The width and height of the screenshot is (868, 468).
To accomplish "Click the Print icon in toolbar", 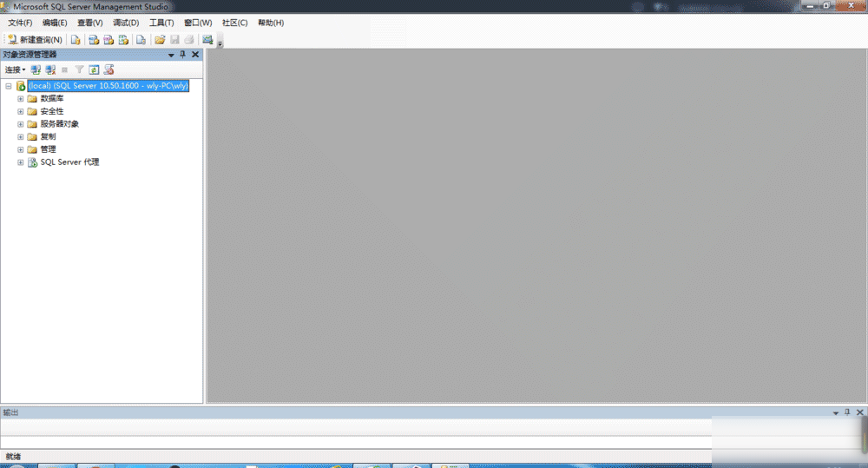I will pyautogui.click(x=189, y=40).
